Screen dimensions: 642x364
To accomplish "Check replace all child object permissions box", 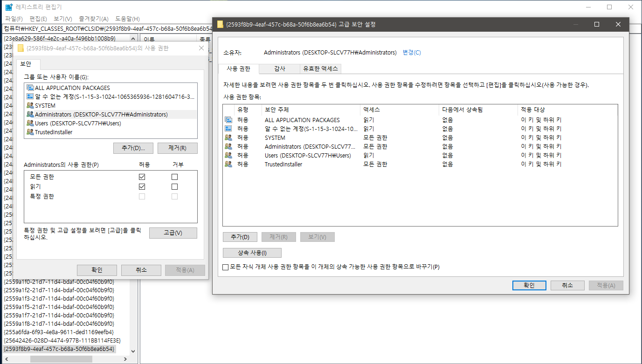I will [226, 267].
